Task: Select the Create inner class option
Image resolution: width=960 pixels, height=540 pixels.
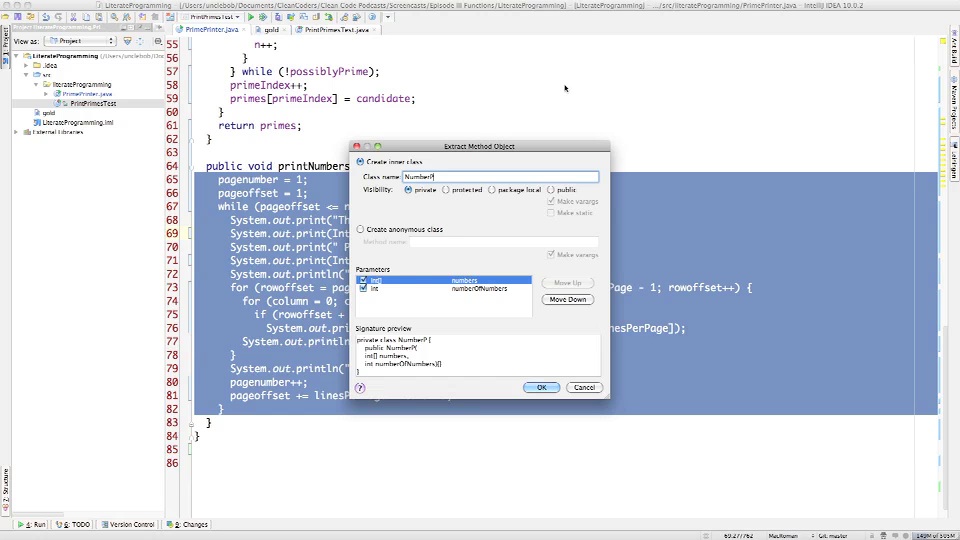Action: tap(360, 162)
